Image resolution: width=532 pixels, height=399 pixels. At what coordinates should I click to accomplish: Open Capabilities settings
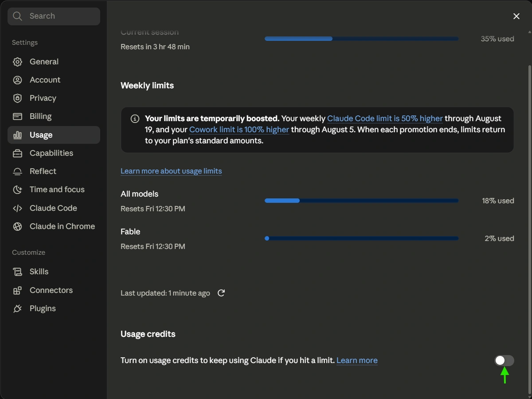pos(54,153)
